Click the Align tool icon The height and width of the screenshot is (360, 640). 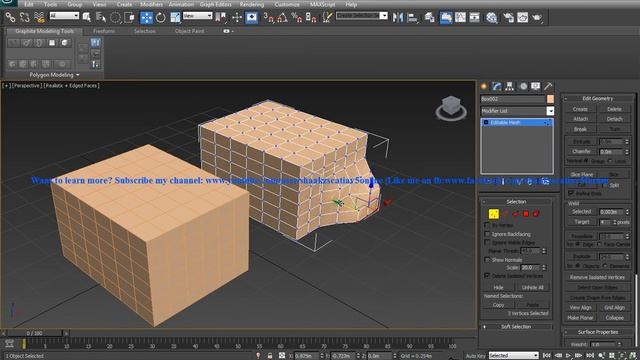click(x=413, y=17)
